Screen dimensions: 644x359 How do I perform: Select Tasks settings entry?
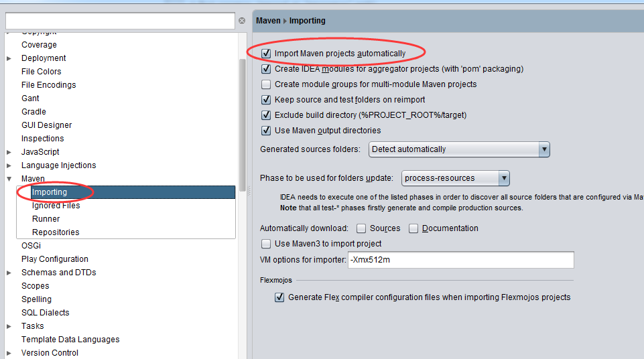point(32,326)
